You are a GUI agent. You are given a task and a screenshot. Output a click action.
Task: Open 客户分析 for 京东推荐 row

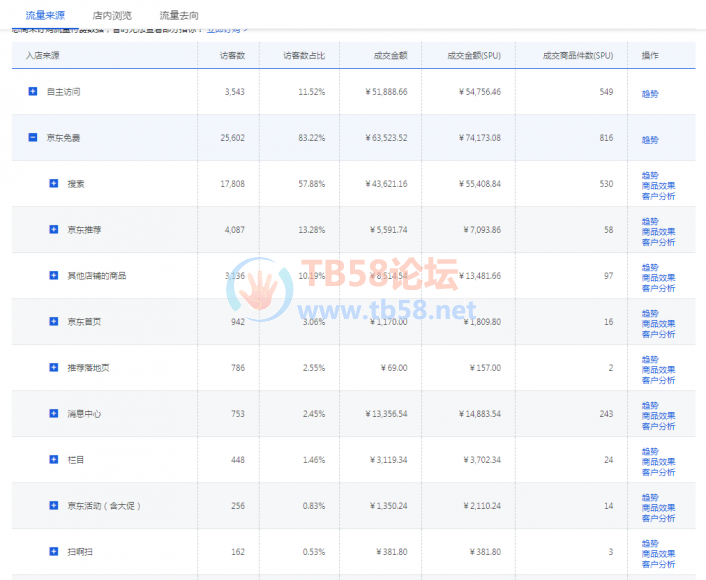tap(658, 242)
